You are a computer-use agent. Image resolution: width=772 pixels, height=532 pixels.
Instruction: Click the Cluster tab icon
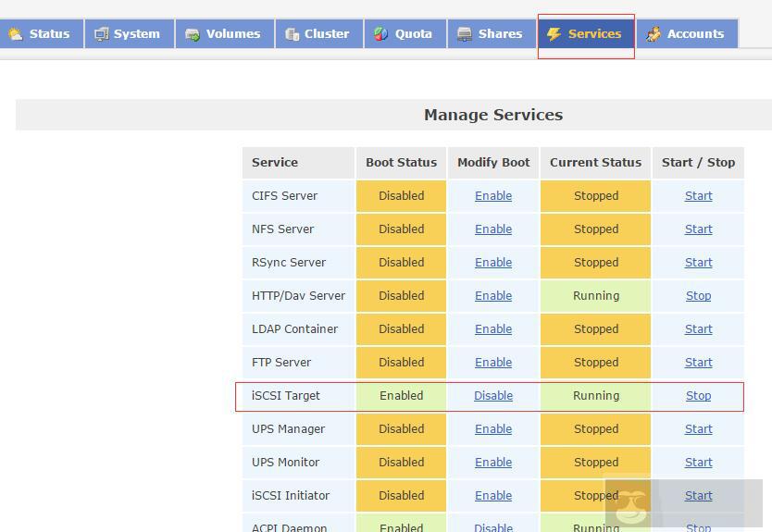pos(292,34)
